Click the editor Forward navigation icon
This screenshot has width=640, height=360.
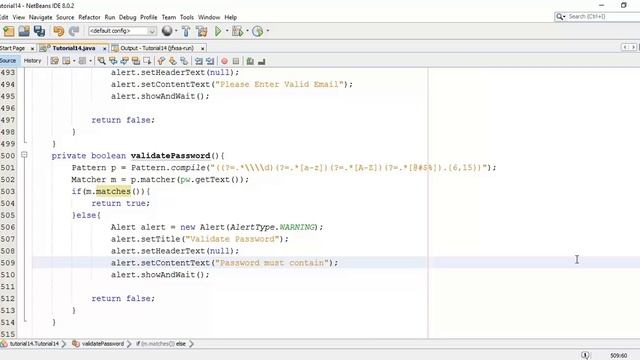point(82,61)
